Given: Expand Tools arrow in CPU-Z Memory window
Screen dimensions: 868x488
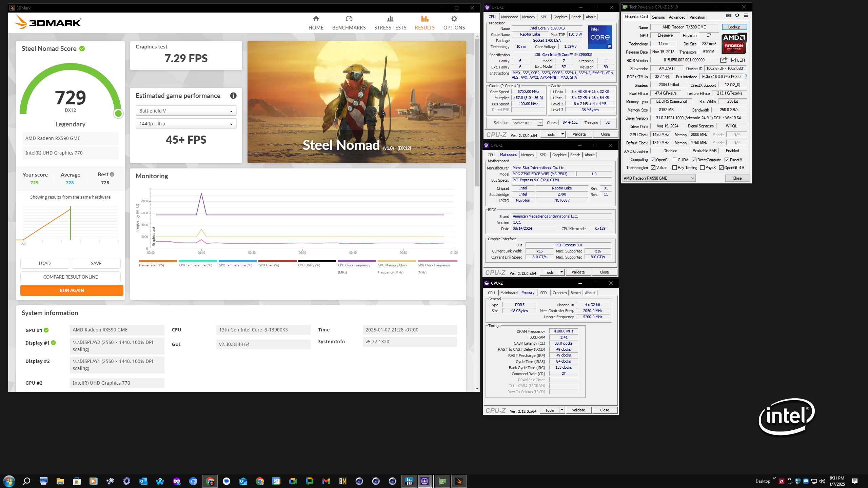Looking at the screenshot, I should (561, 410).
